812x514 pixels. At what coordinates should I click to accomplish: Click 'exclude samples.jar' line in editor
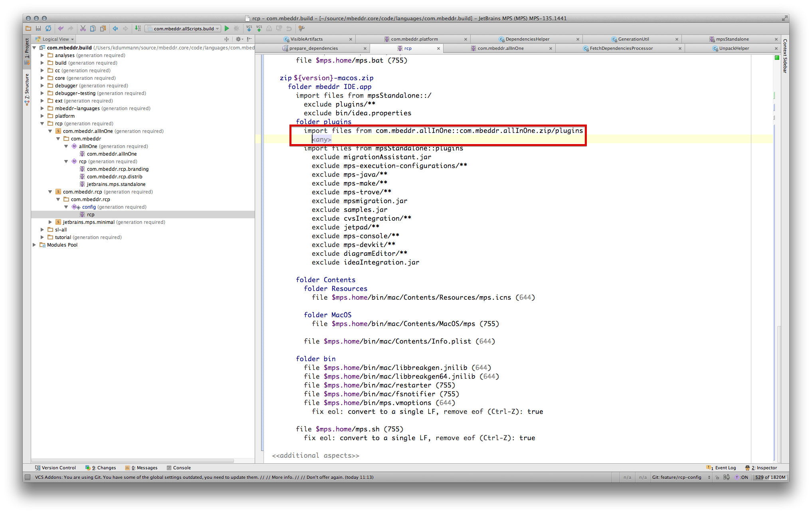[x=349, y=210]
